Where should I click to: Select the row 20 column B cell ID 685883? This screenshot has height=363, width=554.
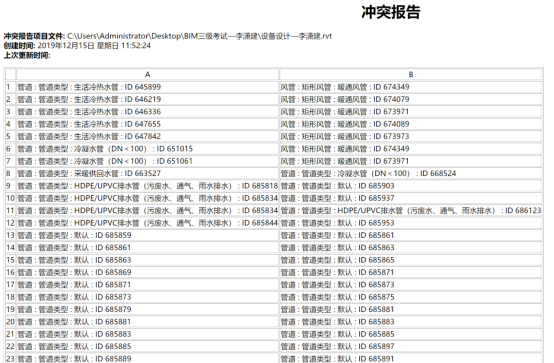pyautogui.click(x=411, y=322)
